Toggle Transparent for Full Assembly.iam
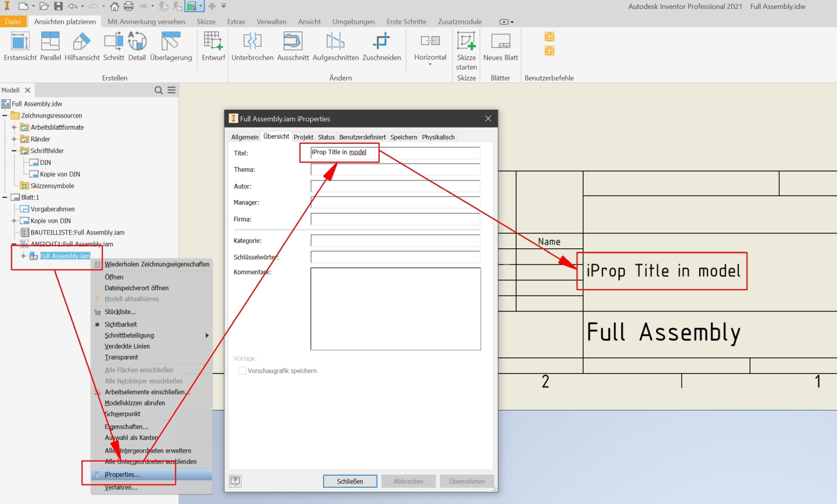 121,357
